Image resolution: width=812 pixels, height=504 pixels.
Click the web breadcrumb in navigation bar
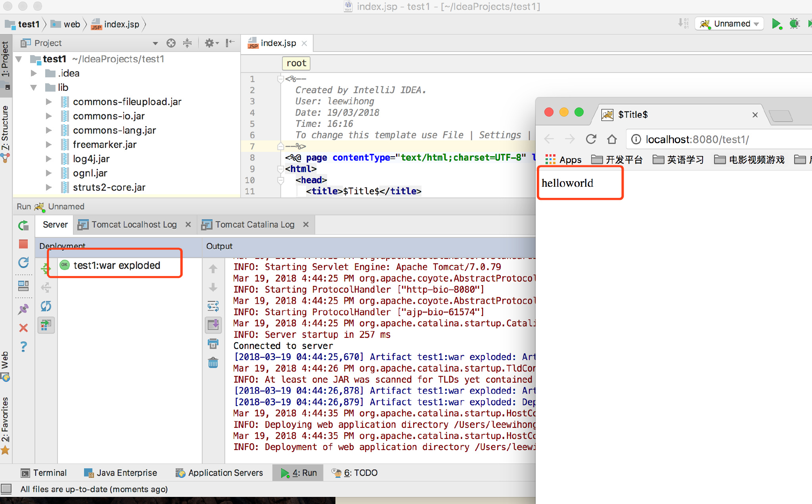tap(71, 24)
